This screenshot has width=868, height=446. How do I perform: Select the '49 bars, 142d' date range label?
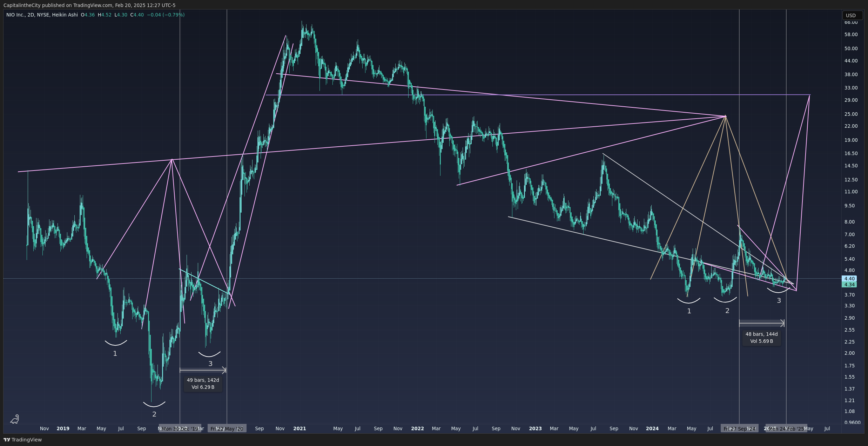(x=203, y=384)
